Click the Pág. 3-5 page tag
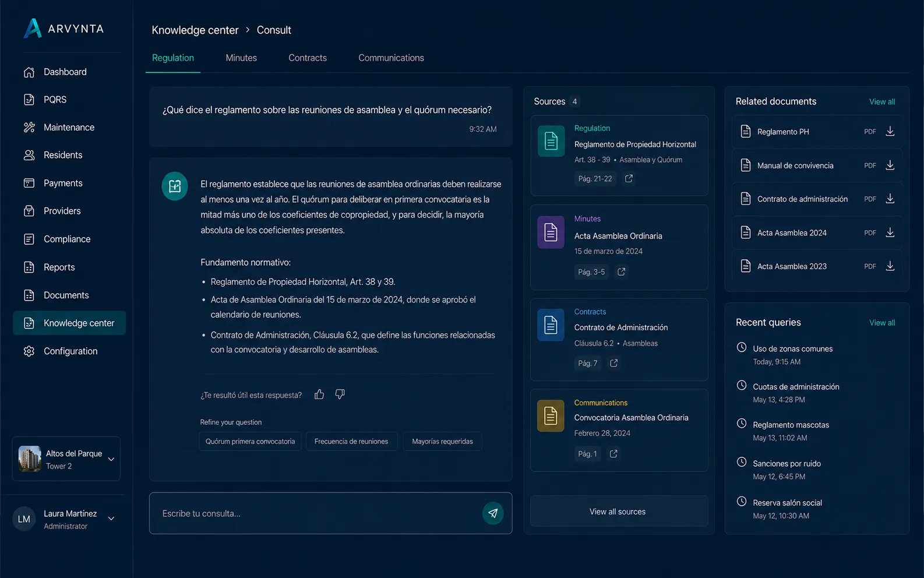 pyautogui.click(x=591, y=272)
